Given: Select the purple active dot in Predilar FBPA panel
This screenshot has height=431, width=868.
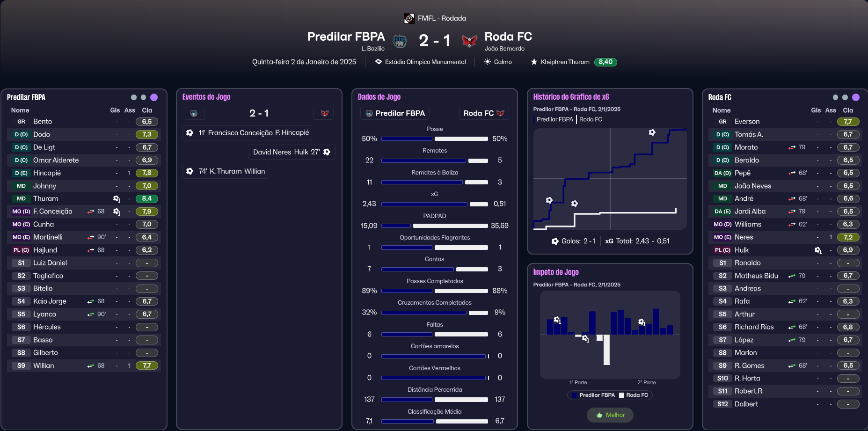Looking at the screenshot, I should click(154, 97).
